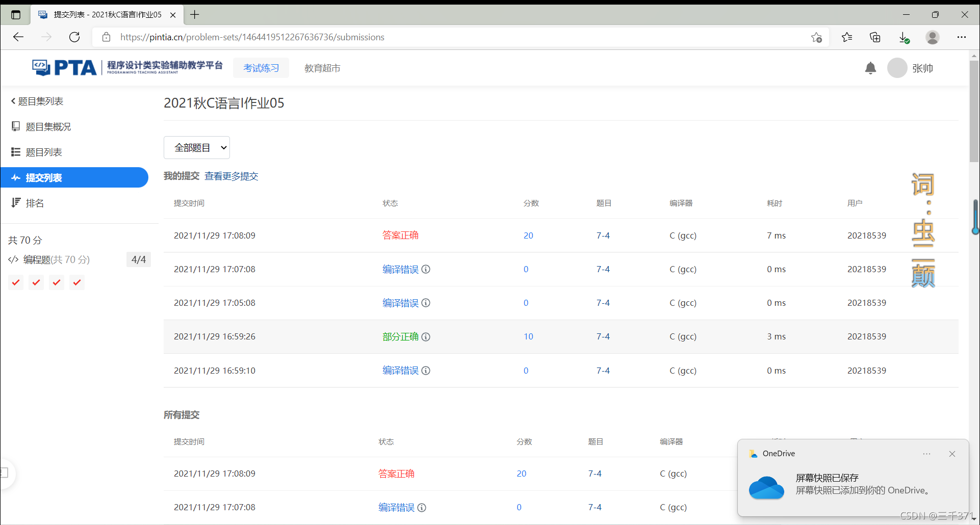Open the Collections icon
980x525 pixels.
point(875,37)
